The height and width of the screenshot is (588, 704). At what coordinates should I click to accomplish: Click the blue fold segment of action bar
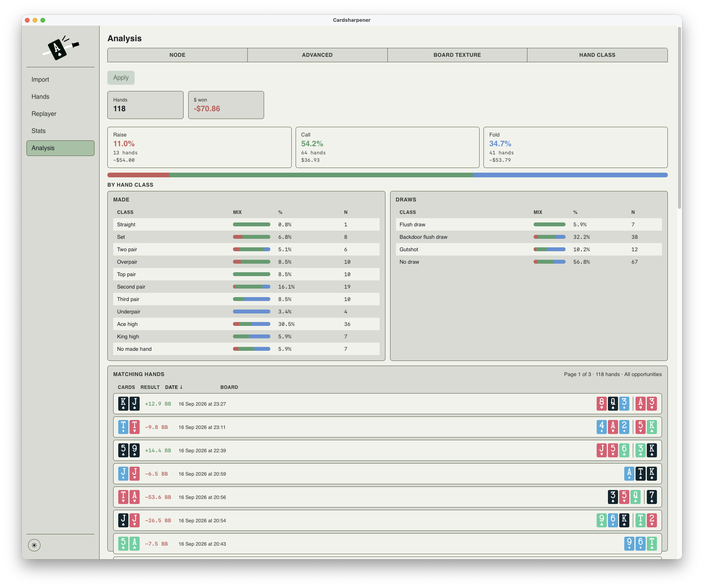(x=570, y=175)
